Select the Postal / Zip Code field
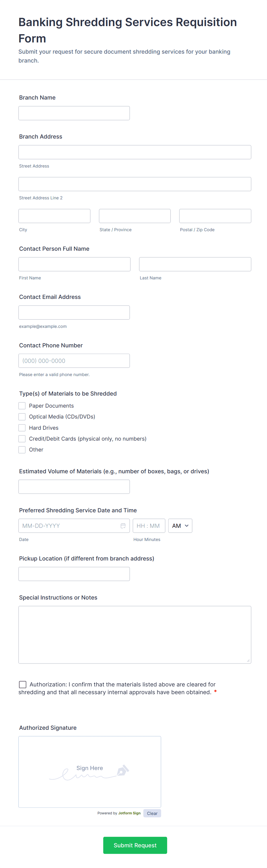267x868 pixels. (215, 216)
